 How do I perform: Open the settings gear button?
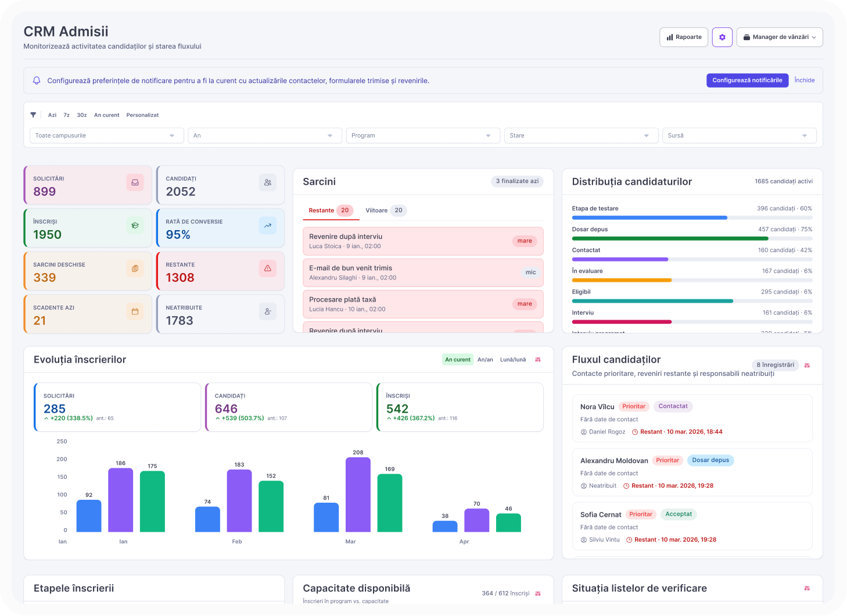[x=722, y=37]
